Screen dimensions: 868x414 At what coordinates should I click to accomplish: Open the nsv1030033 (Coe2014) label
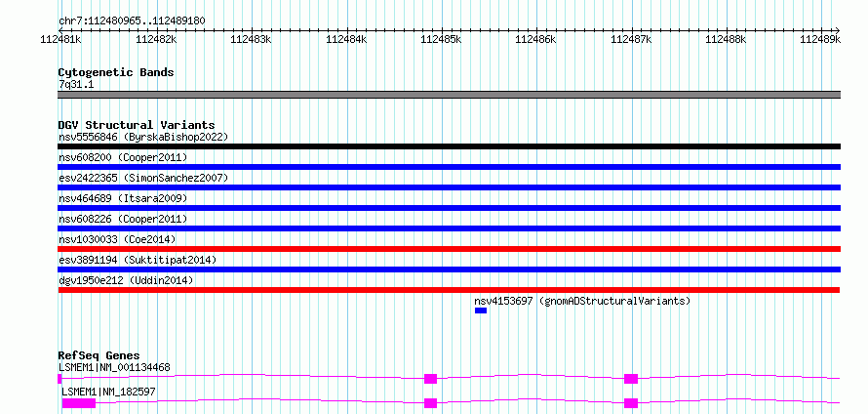tap(117, 239)
